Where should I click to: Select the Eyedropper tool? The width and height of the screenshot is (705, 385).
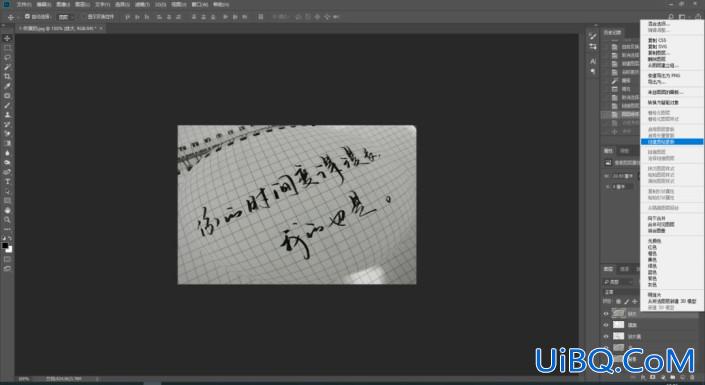[x=7, y=86]
